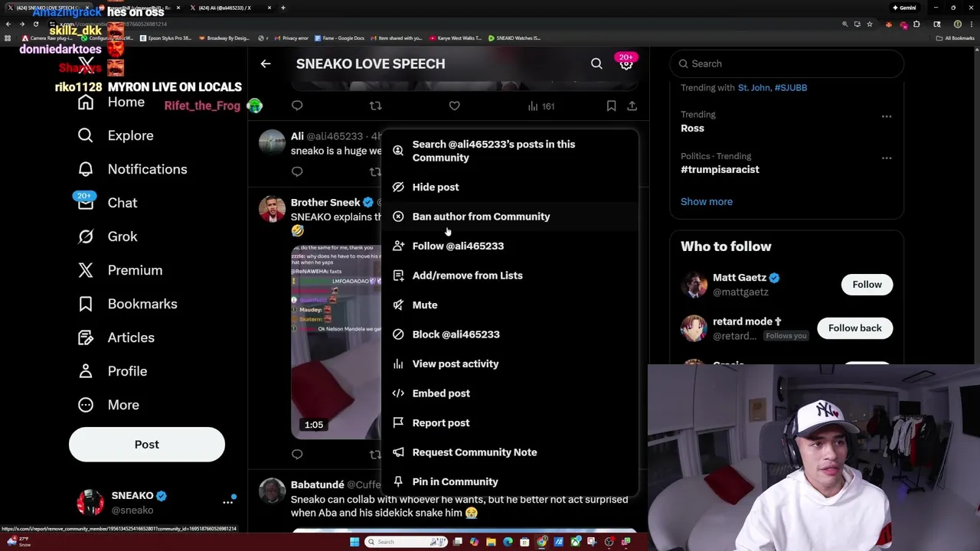
Task: Select Add/remove from Lists
Action: pos(509,275)
